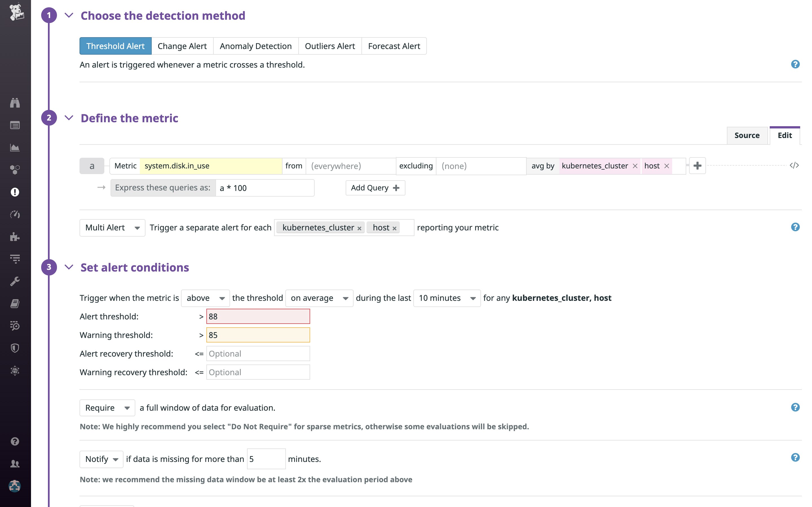812x507 pixels.
Task: Click the plus button to add another metric
Action: [697, 165]
